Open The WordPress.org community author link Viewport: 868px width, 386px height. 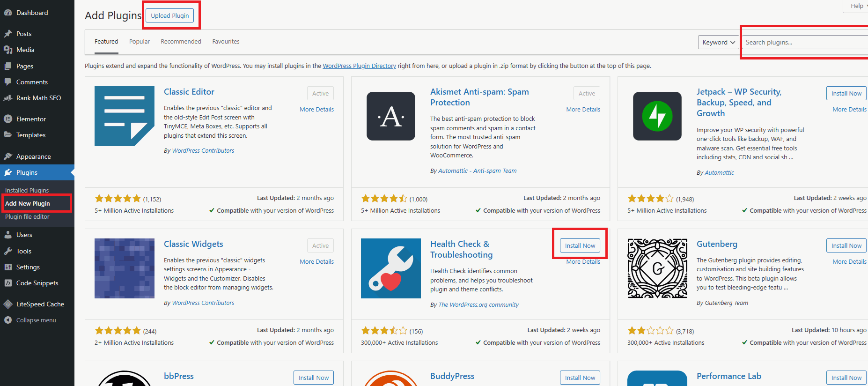coord(478,305)
